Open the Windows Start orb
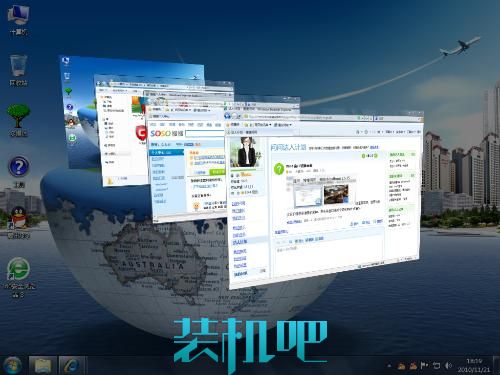This screenshot has height=375, width=500. (12, 365)
